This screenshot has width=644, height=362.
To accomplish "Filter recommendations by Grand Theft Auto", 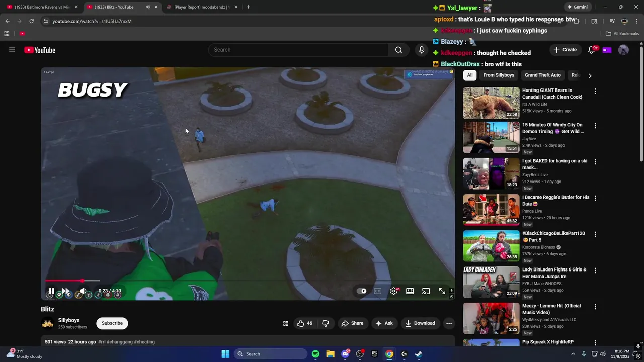I will (542, 75).
